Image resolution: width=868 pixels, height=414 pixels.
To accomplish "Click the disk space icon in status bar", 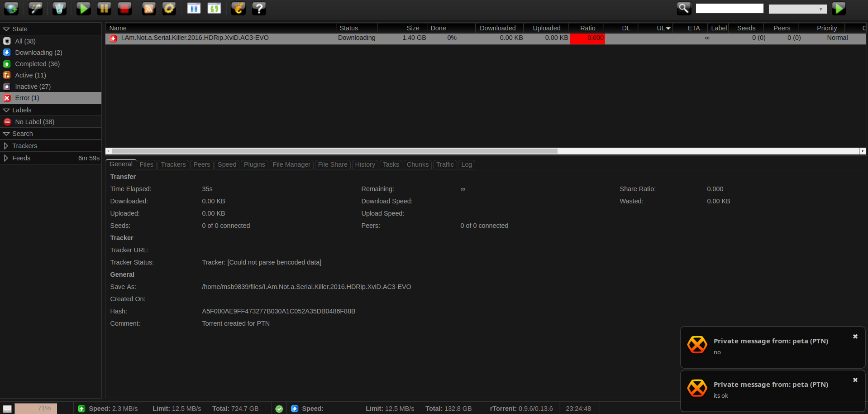I will (7, 409).
